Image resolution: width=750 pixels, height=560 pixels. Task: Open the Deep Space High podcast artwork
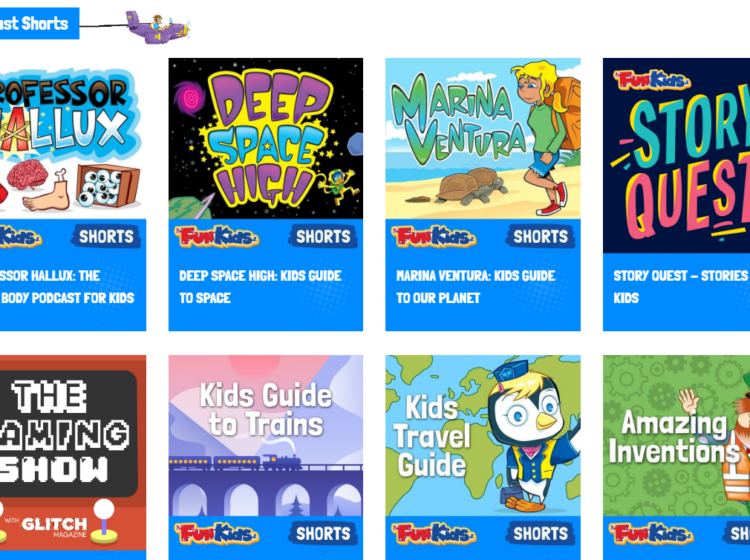coord(265,139)
